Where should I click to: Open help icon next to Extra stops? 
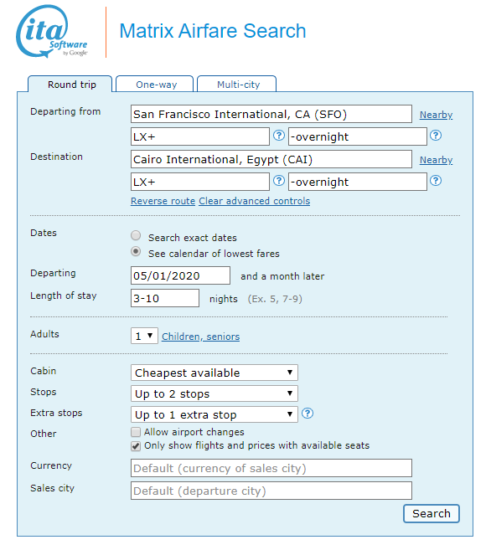[x=307, y=414]
